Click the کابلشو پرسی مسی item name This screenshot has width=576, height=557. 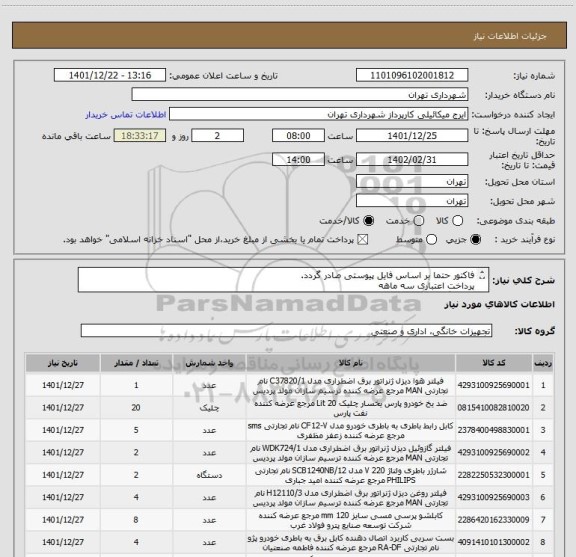click(x=350, y=520)
